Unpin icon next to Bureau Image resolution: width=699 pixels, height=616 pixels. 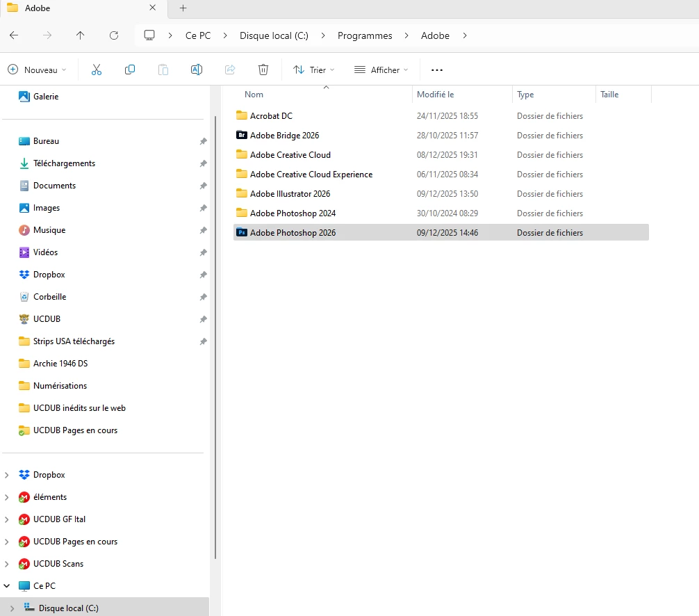coord(204,141)
